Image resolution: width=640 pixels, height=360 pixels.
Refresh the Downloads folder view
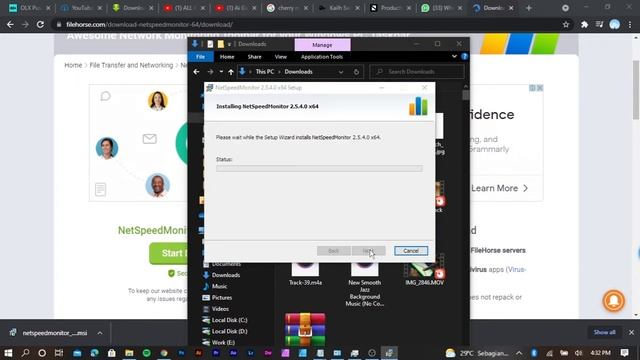[x=356, y=72]
